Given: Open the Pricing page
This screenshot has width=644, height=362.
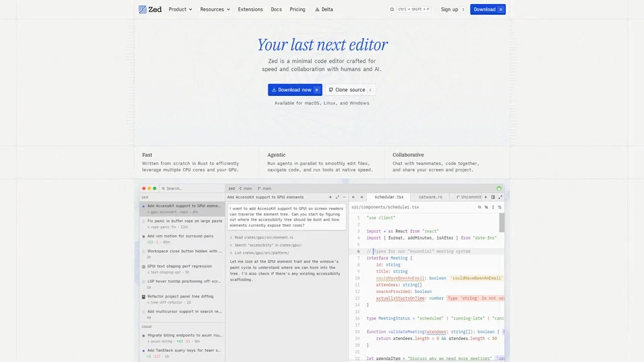Looking at the screenshot, I should 297,9.
